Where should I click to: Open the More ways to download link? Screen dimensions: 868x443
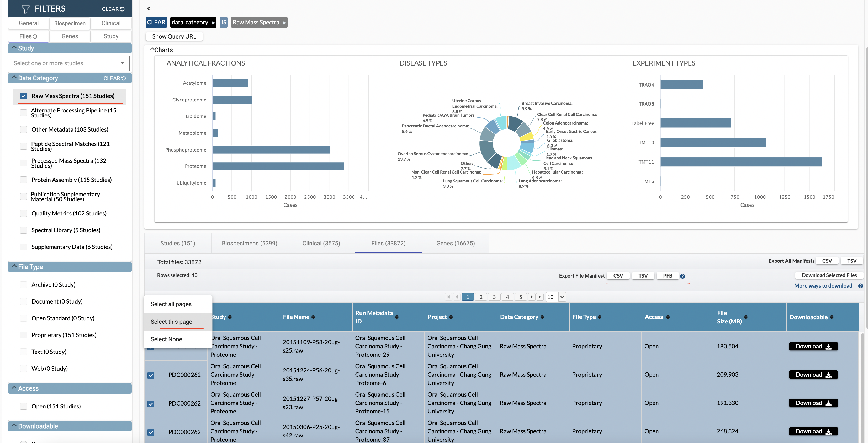[823, 285]
